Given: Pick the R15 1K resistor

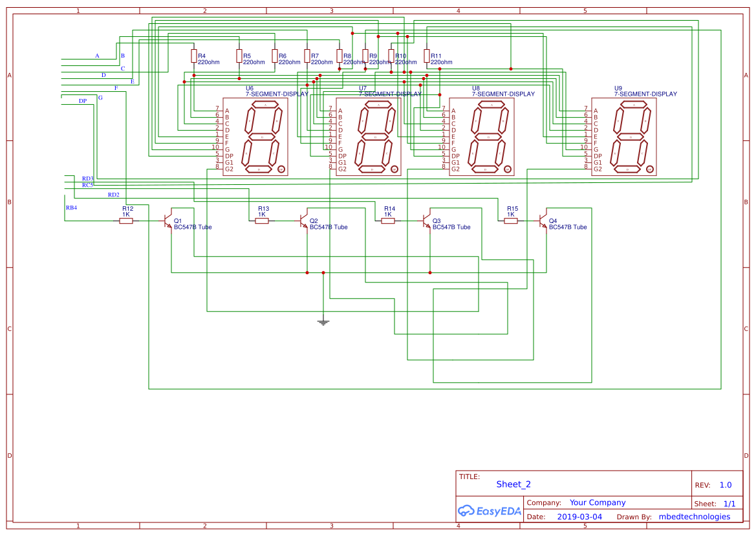Looking at the screenshot, I should 511,220.
